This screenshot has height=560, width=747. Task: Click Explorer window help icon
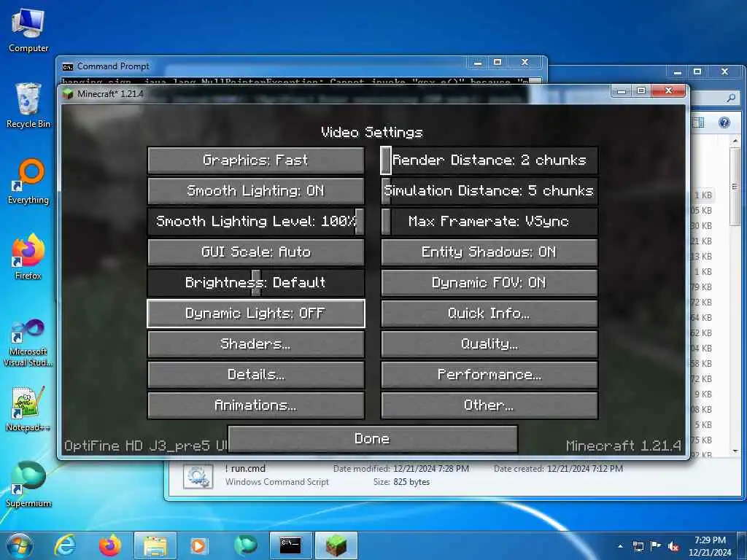point(724,122)
